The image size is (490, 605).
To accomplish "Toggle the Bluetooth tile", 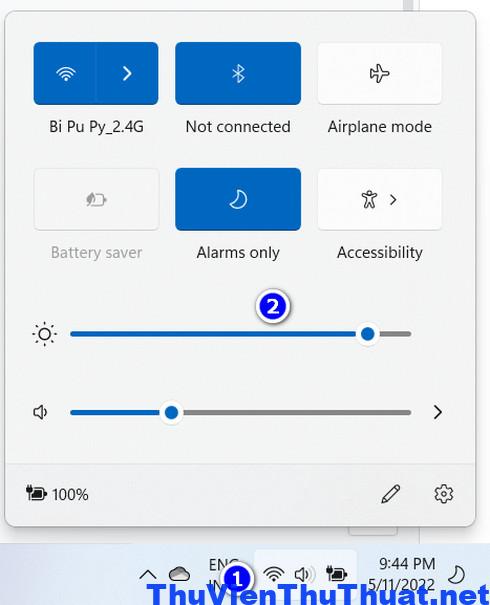I will click(x=238, y=73).
